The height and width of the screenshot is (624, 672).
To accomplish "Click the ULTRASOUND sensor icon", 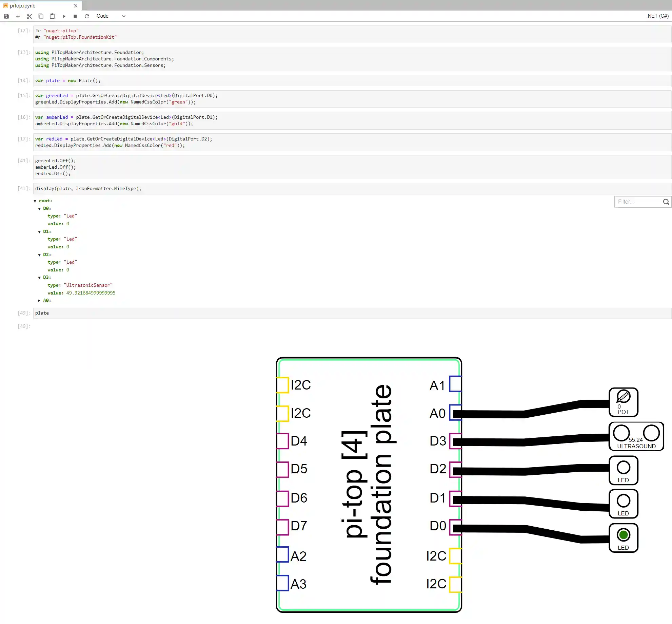I will 636,436.
